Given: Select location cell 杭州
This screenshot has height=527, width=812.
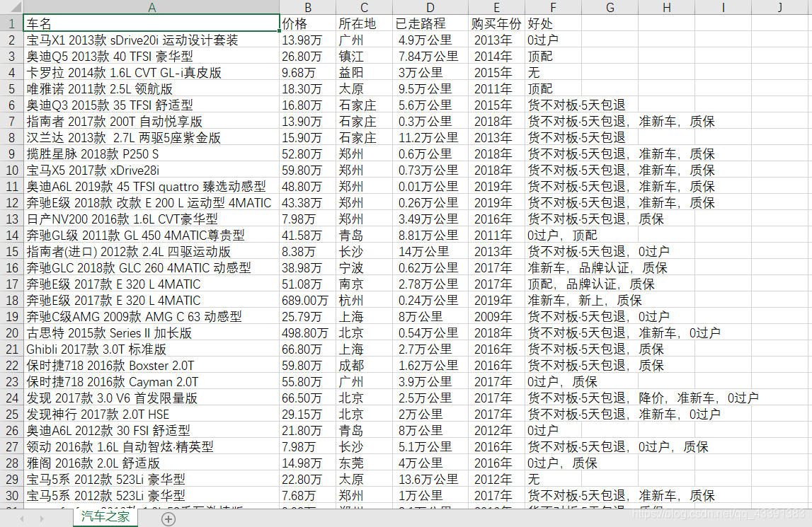Looking at the screenshot, I should pyautogui.click(x=364, y=300).
